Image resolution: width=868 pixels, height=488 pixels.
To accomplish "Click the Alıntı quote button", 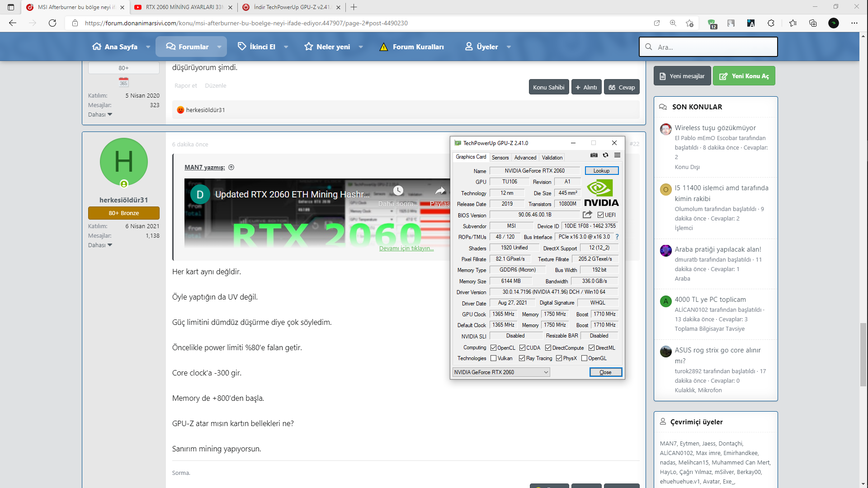I will click(586, 87).
